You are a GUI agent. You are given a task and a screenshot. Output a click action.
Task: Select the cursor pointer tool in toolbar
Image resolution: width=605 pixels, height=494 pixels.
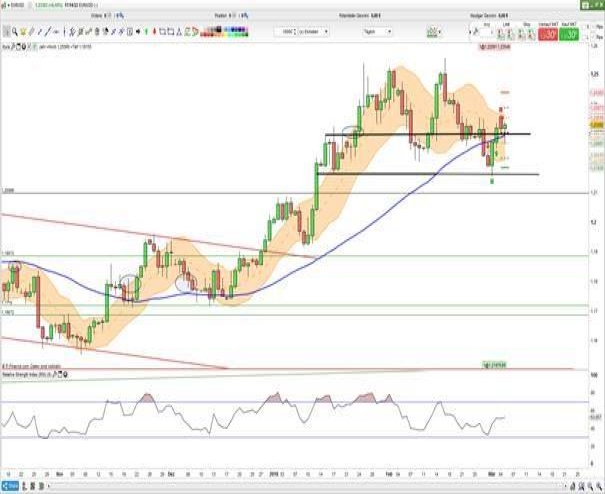[6, 32]
